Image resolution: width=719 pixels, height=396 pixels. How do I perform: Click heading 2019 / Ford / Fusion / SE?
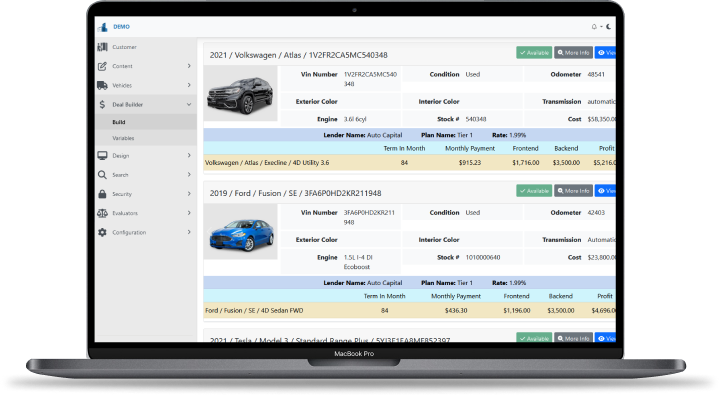(x=295, y=193)
